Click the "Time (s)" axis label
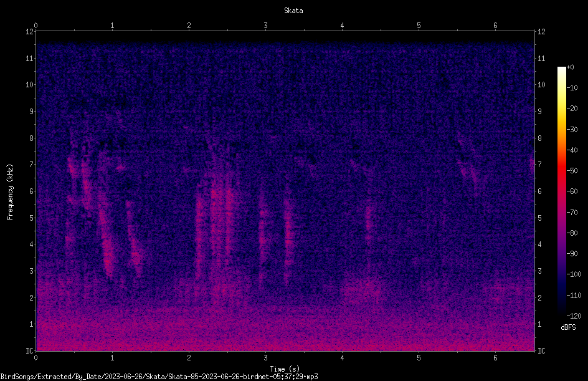The height and width of the screenshot is (381, 588). [285, 369]
